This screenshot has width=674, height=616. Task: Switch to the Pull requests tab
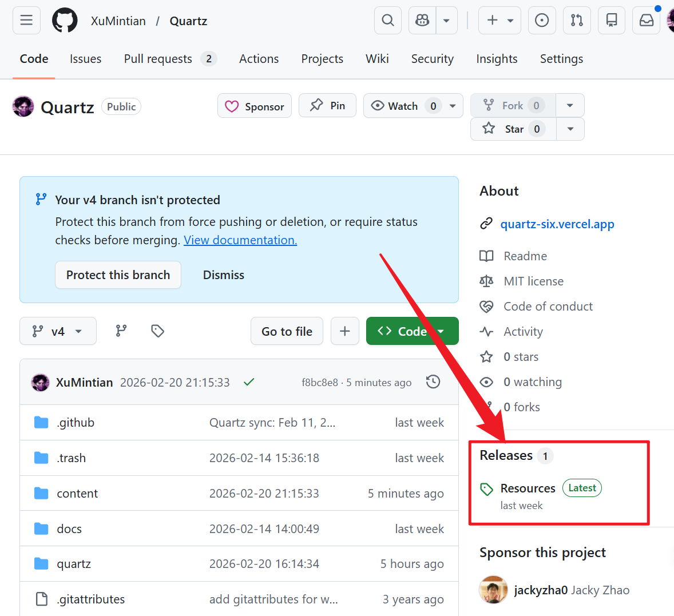(x=158, y=59)
